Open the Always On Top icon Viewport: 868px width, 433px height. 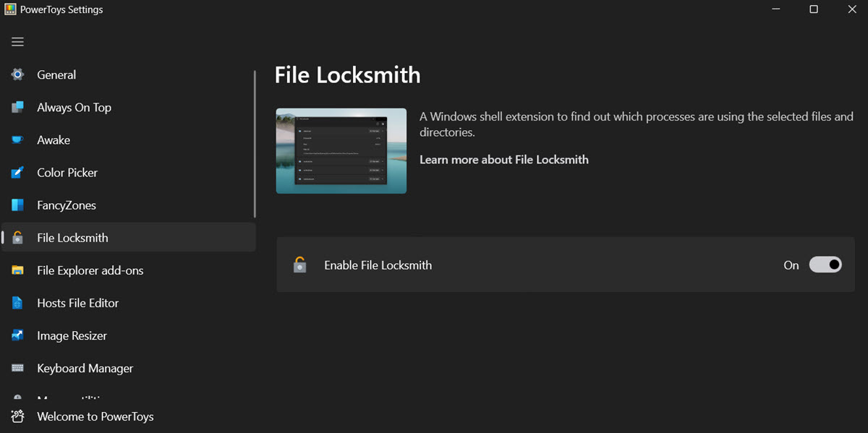click(17, 107)
